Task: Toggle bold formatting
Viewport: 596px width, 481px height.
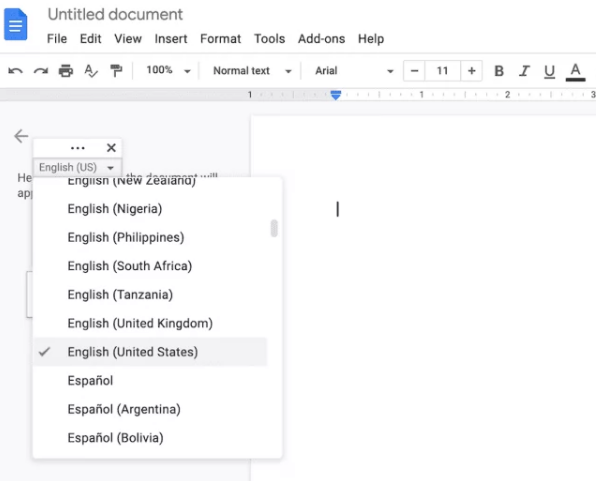Action: click(x=499, y=71)
